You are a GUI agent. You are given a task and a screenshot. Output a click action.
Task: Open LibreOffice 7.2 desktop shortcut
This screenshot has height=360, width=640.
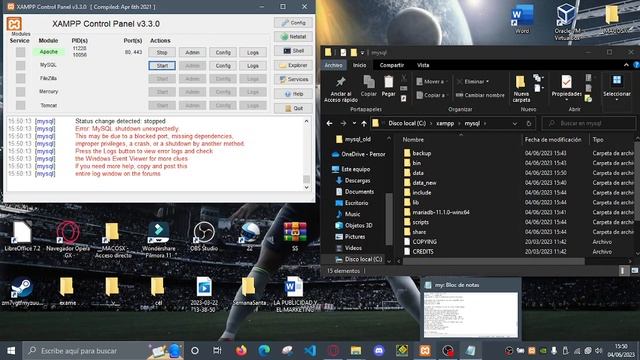(22, 236)
